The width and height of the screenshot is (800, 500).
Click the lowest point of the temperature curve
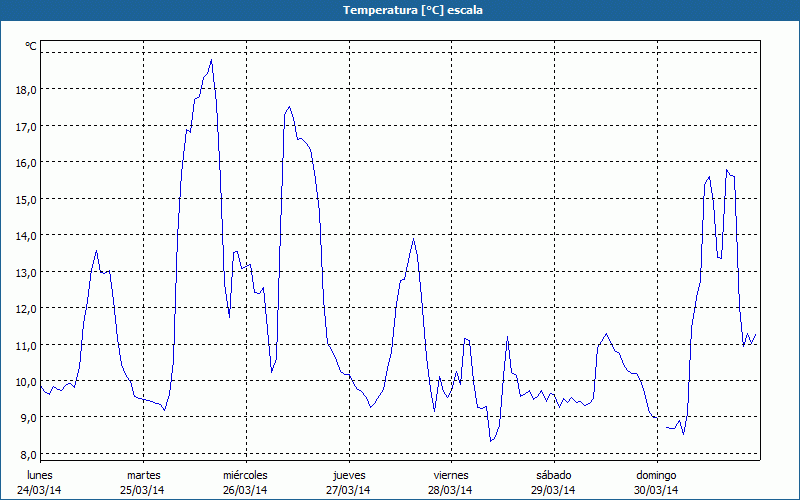tap(490, 441)
